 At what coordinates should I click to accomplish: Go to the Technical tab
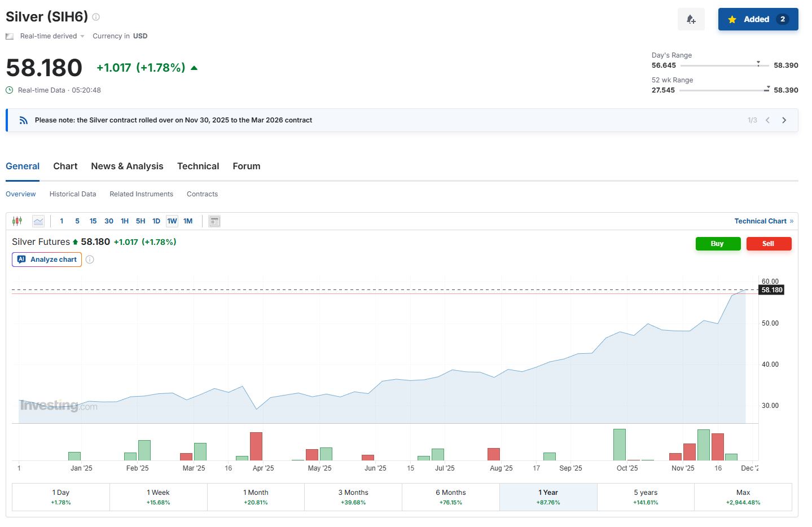point(198,166)
